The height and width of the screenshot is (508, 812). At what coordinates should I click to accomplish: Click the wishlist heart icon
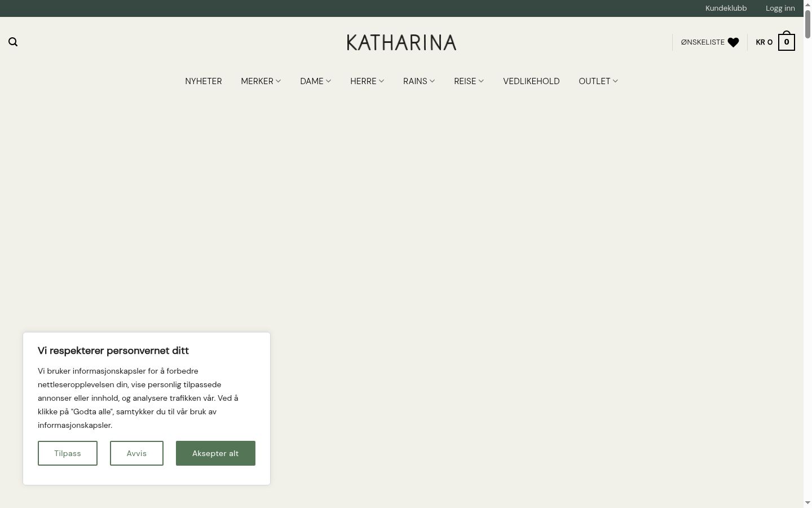733,42
